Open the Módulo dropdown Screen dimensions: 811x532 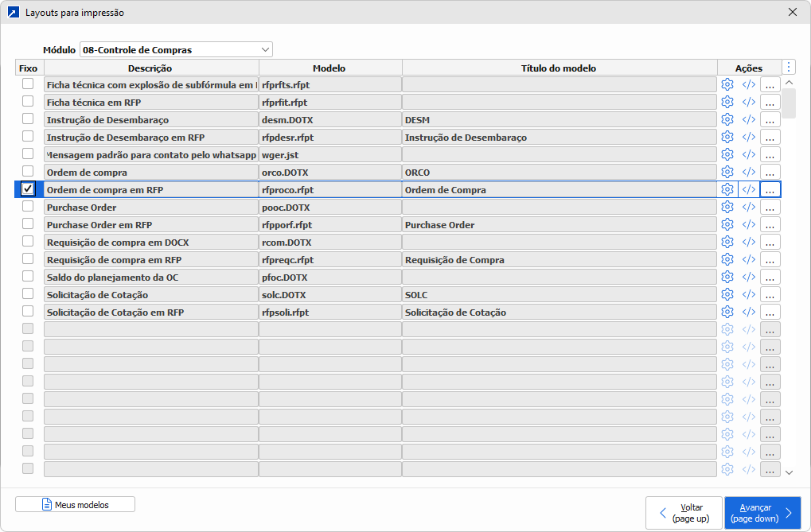[x=176, y=49]
